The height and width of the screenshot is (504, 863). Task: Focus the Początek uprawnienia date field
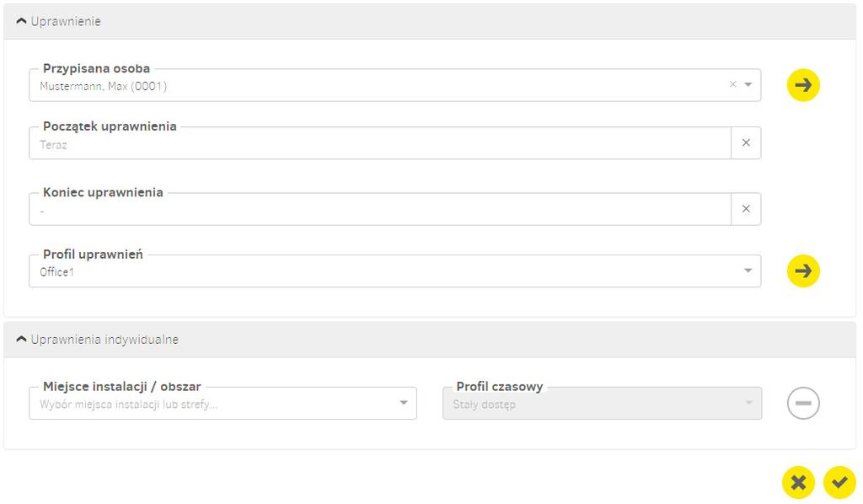[x=380, y=143]
